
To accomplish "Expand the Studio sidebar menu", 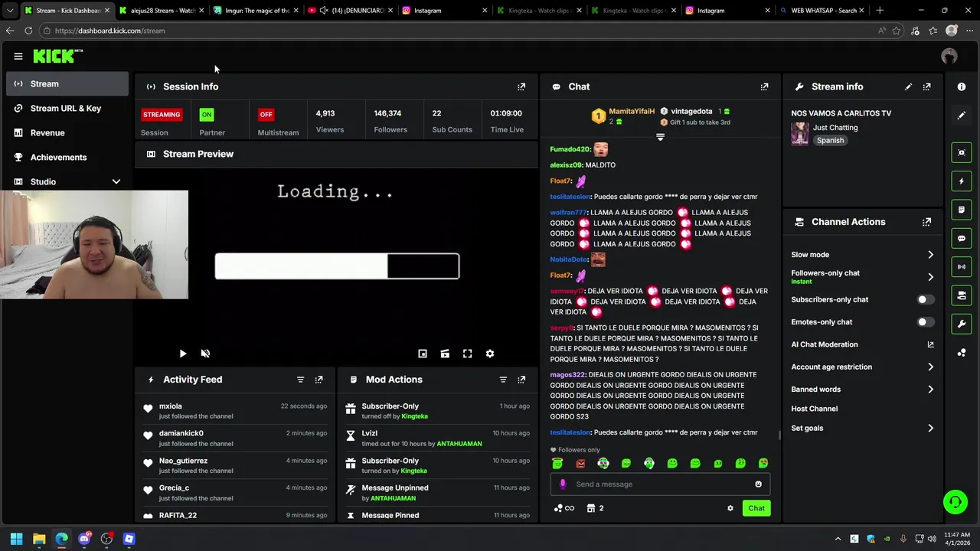I will 116,181.
